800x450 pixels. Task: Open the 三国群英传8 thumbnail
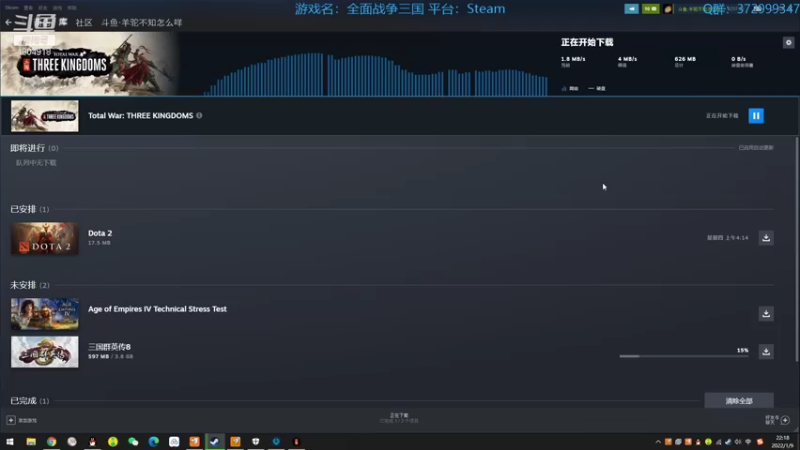[x=45, y=352]
